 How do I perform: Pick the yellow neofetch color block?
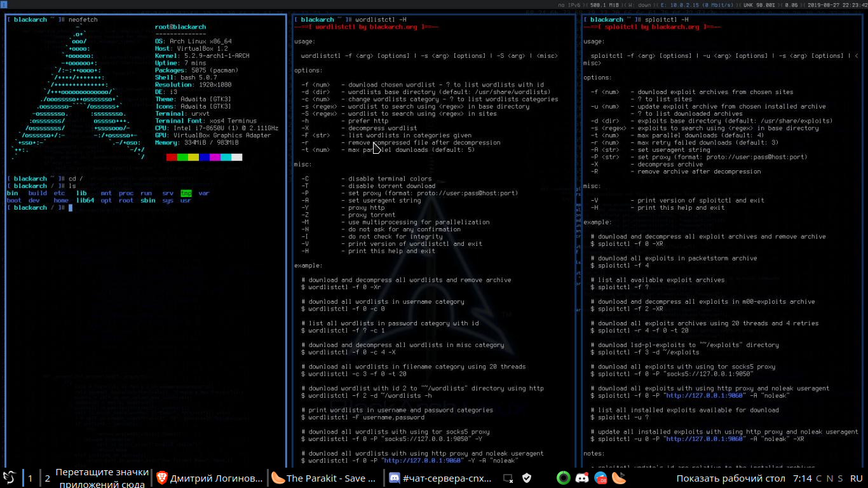click(193, 157)
